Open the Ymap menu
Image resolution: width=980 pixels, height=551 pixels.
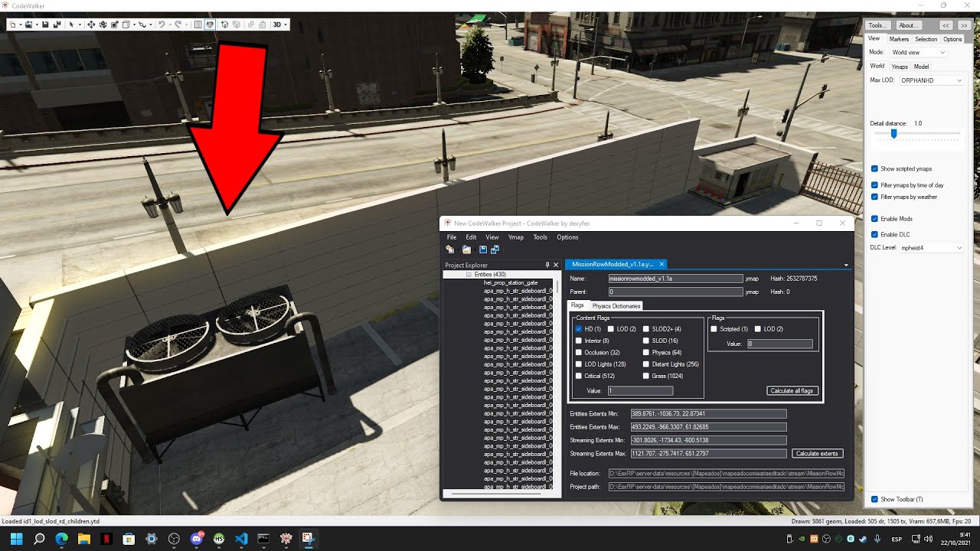(x=516, y=237)
